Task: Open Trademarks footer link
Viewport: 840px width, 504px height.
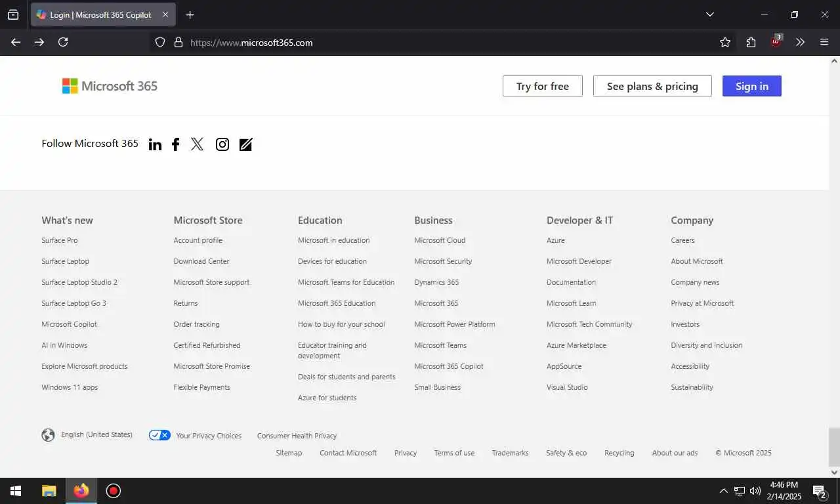Action: tap(510, 453)
